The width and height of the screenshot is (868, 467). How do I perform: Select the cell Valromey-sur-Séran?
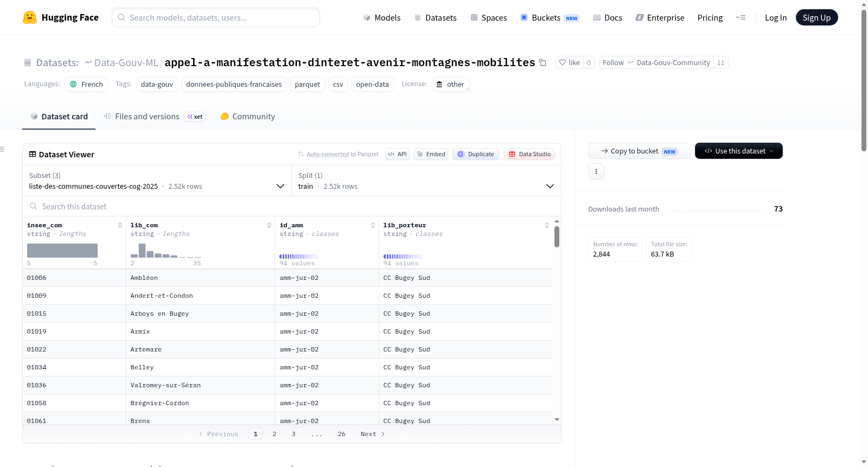pos(200,385)
